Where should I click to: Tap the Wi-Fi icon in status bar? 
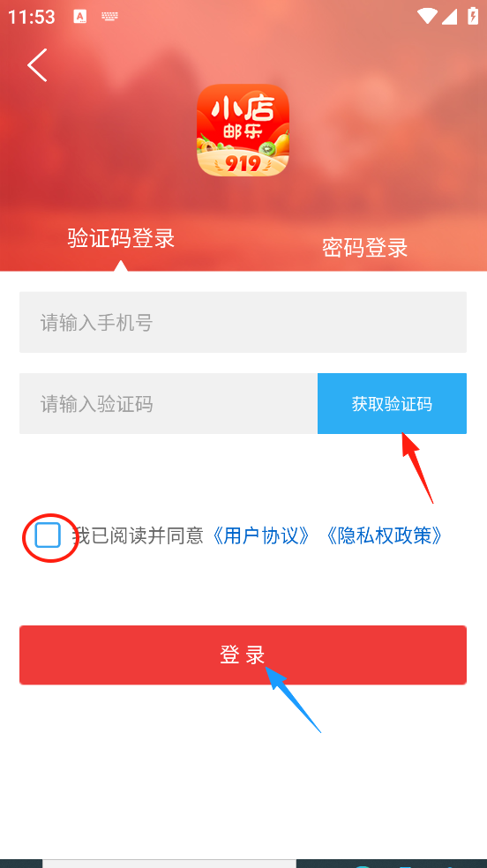coord(427,16)
